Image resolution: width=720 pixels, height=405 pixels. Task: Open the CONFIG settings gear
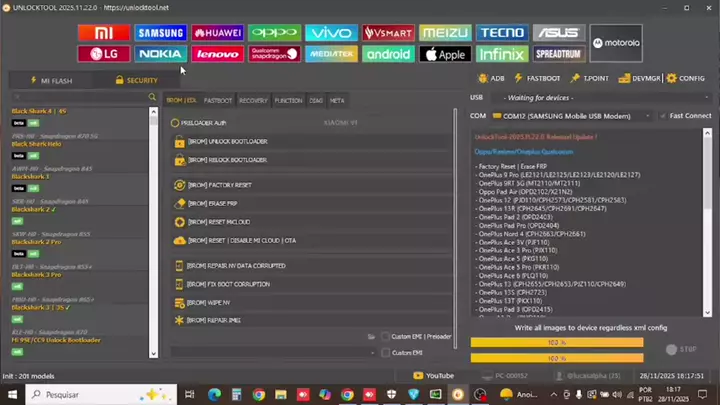pos(686,78)
